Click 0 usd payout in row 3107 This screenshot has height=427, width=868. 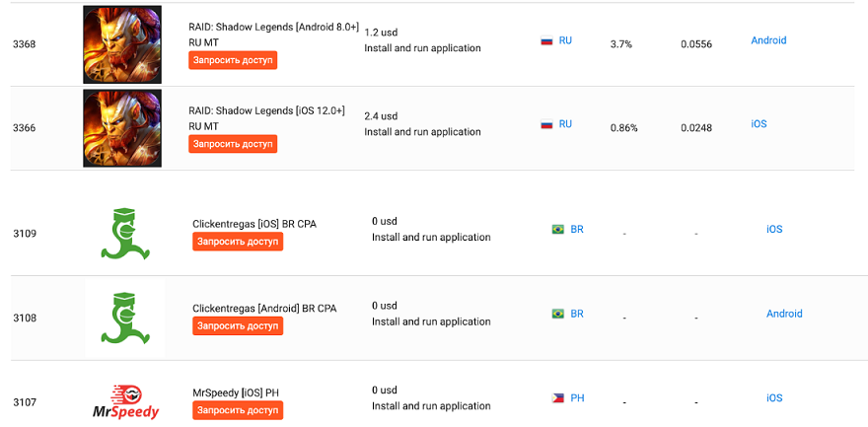pos(385,390)
